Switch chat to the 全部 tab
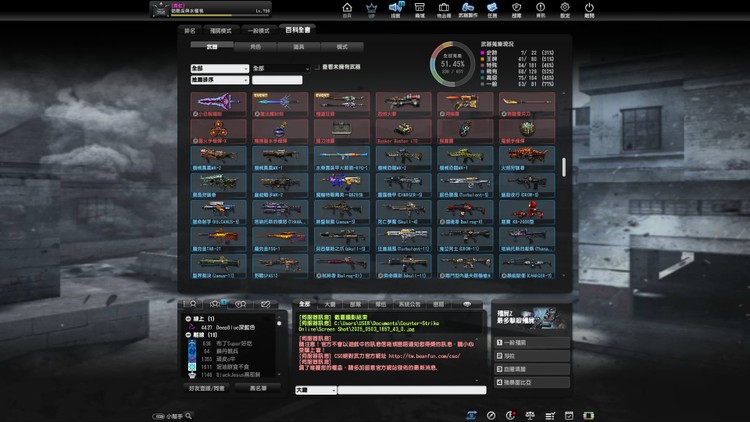The width and height of the screenshot is (750, 422). [305, 304]
